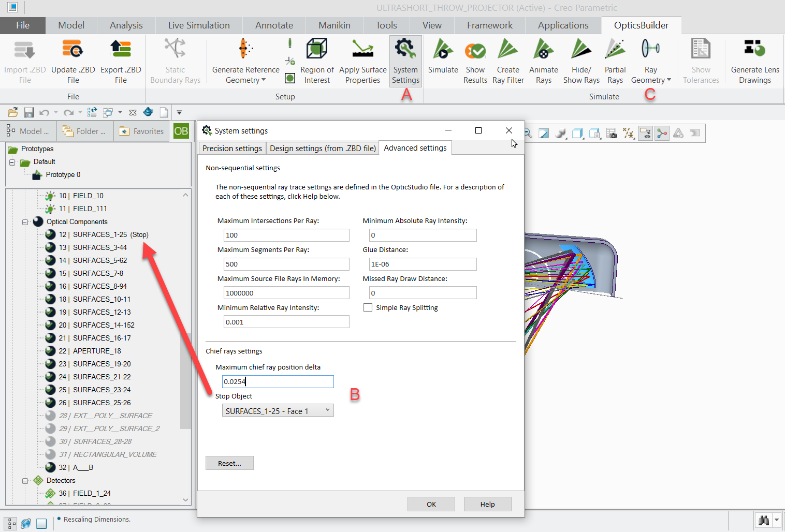Click Maximum chief ray position delta field
The height and width of the screenshot is (532, 785).
coord(278,381)
